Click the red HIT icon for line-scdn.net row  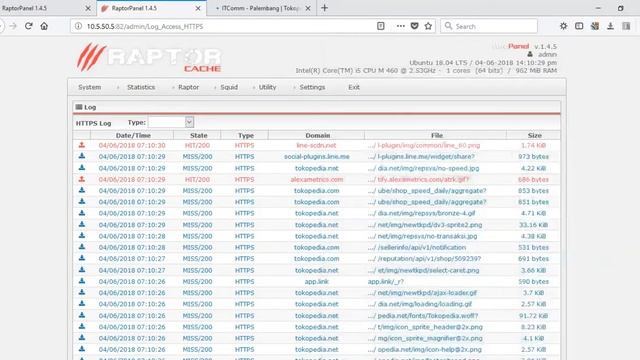click(x=82, y=145)
